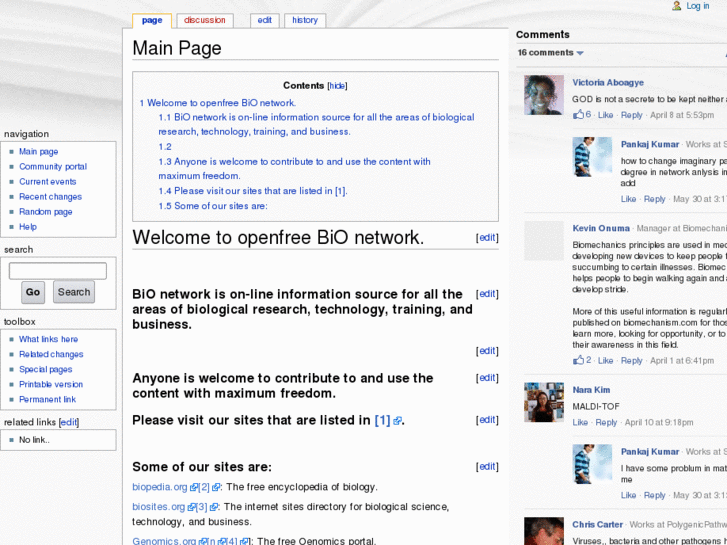Focus the wiki search input field
Image resolution: width=727 pixels, height=545 pixels.
click(57, 271)
